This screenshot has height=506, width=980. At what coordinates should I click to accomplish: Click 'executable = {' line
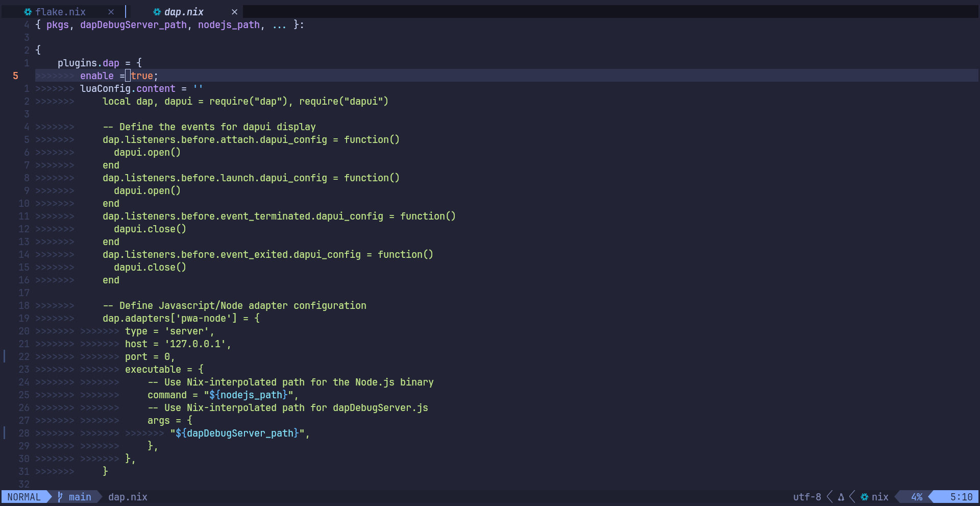[164, 369]
